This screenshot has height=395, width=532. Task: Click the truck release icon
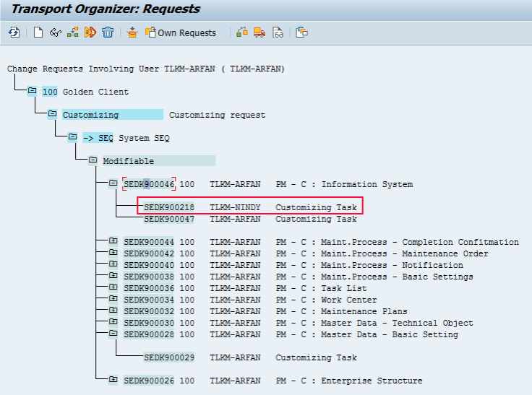click(259, 32)
